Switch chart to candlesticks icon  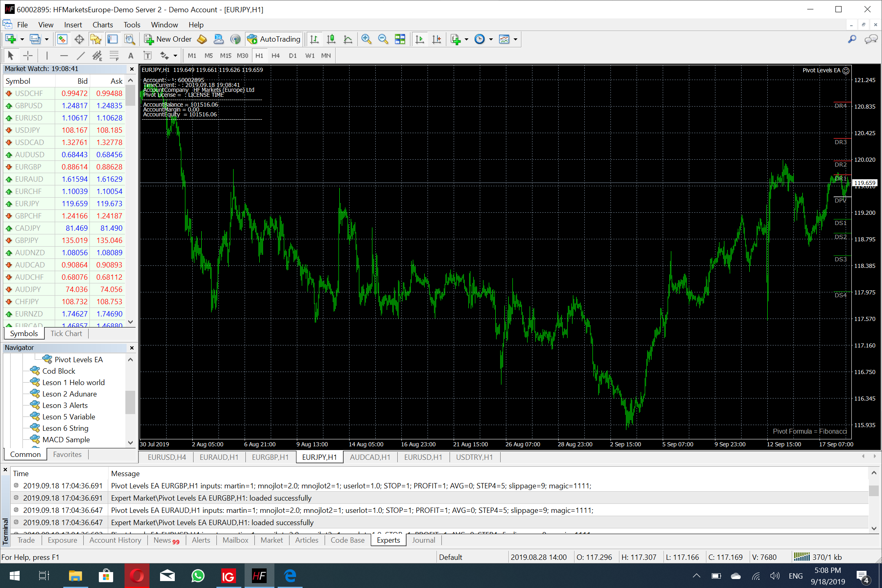click(x=331, y=39)
